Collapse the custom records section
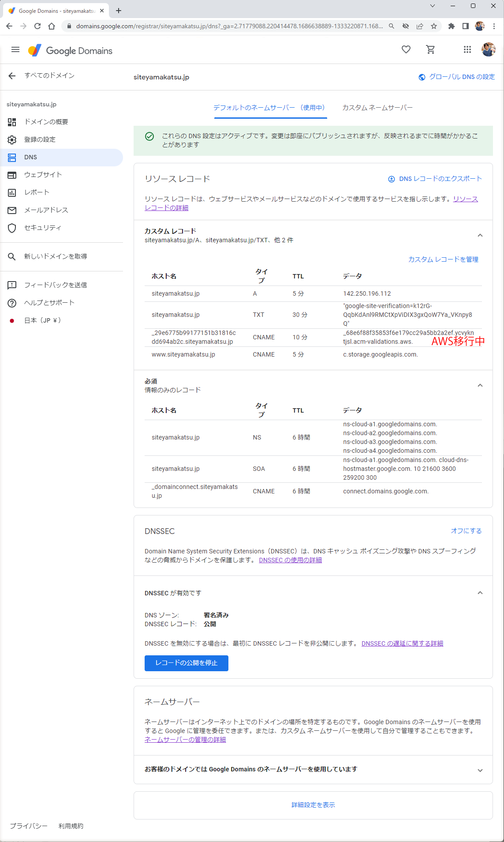Viewport: 504px width, 842px height. tap(480, 235)
